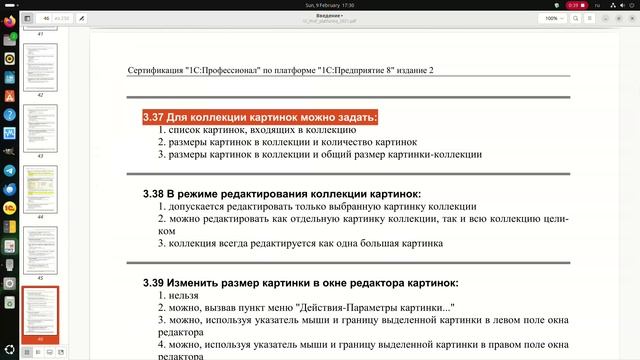Switch sidebar to annotations view

point(50,352)
